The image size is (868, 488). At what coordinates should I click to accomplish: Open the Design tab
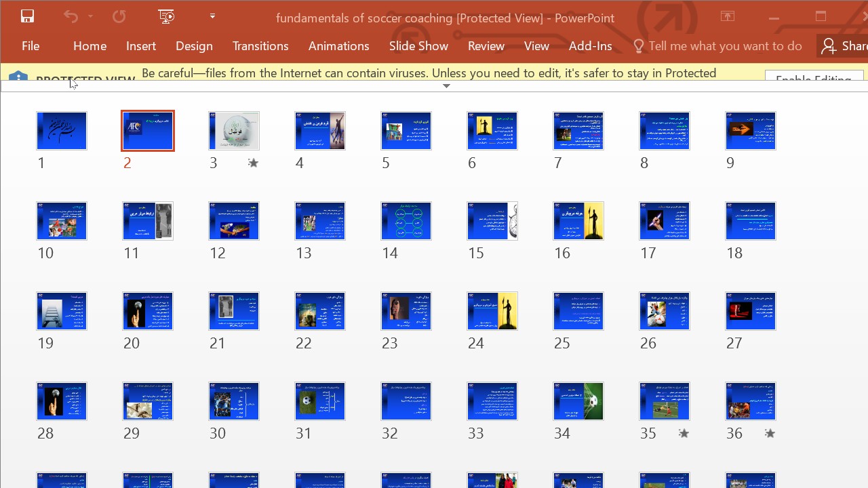(194, 46)
